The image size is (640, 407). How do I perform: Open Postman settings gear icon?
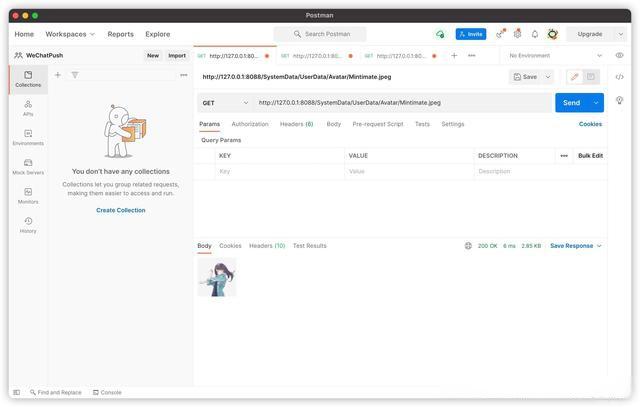[x=517, y=34]
